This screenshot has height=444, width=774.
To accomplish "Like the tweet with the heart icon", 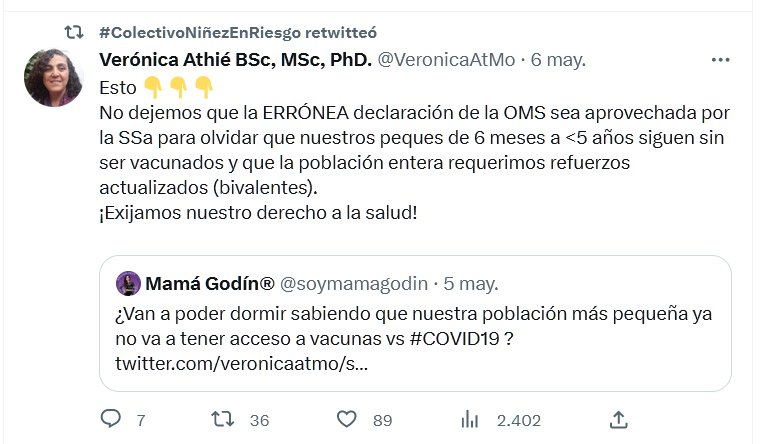I will pos(346,420).
